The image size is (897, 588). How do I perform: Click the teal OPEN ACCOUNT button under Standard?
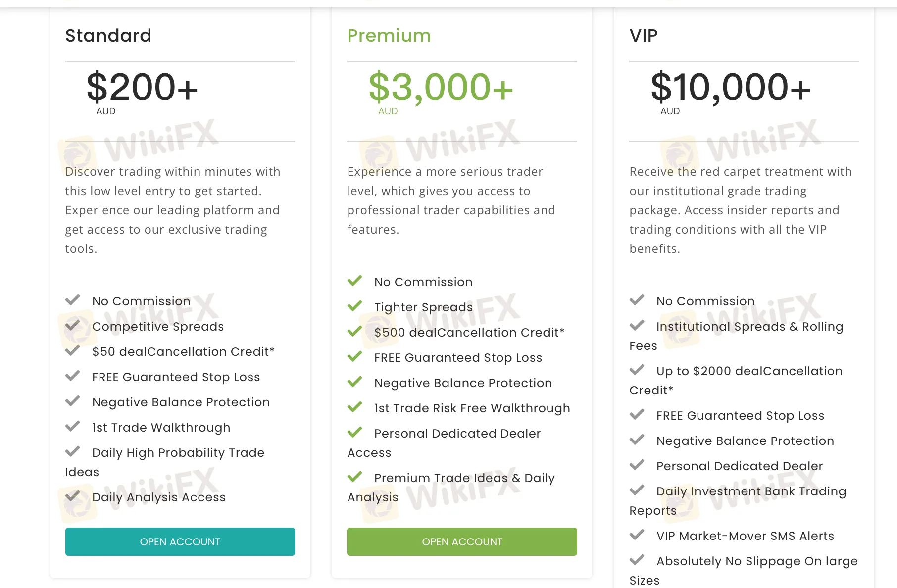click(180, 541)
